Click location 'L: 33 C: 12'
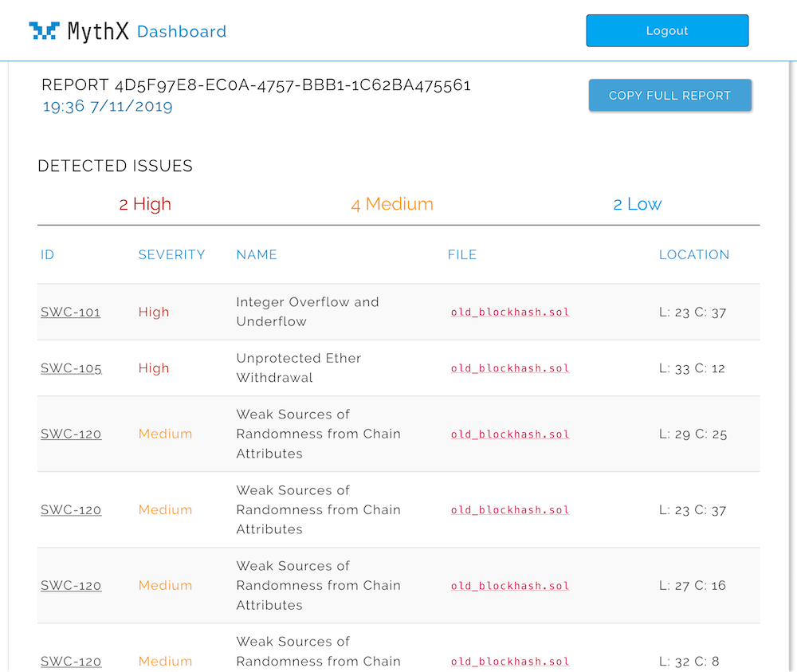The width and height of the screenshot is (797, 672). [x=692, y=368]
